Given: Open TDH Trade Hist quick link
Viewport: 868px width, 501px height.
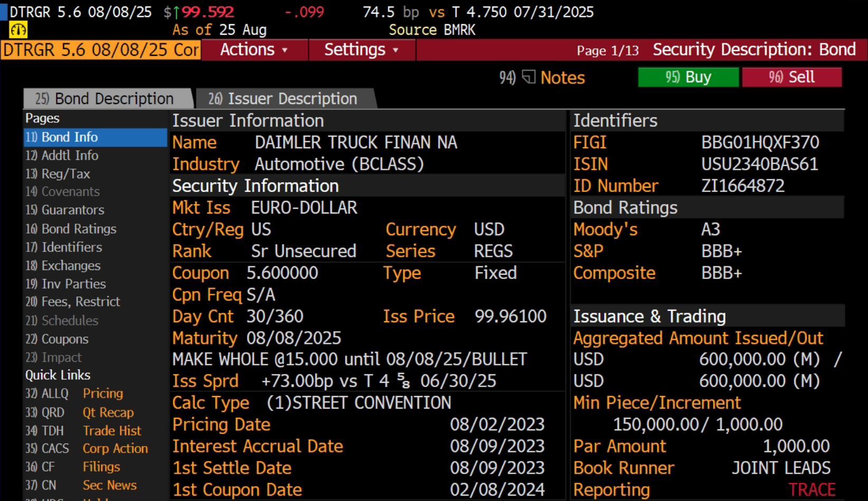Looking at the screenshot, I should click(83, 431).
